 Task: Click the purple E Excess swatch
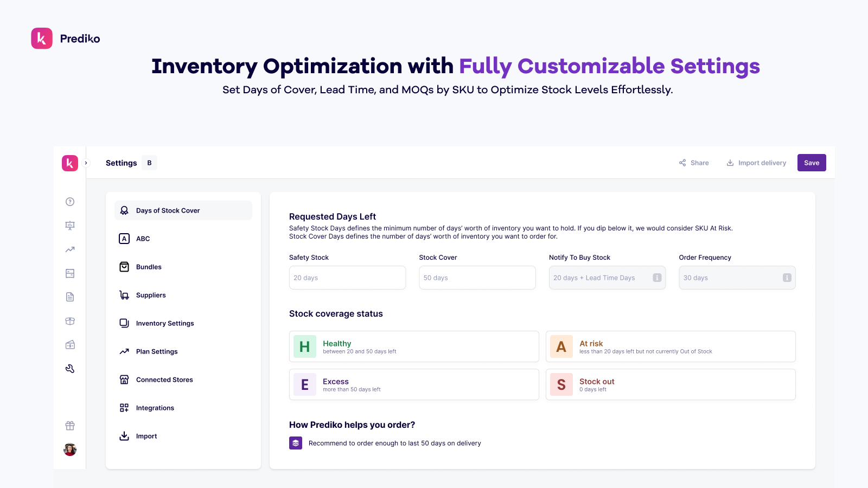[305, 384]
